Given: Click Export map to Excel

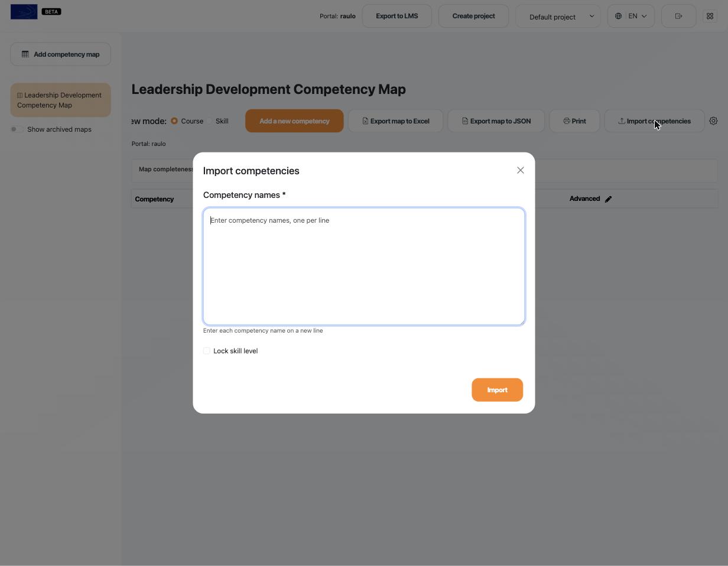Looking at the screenshot, I should [395, 121].
